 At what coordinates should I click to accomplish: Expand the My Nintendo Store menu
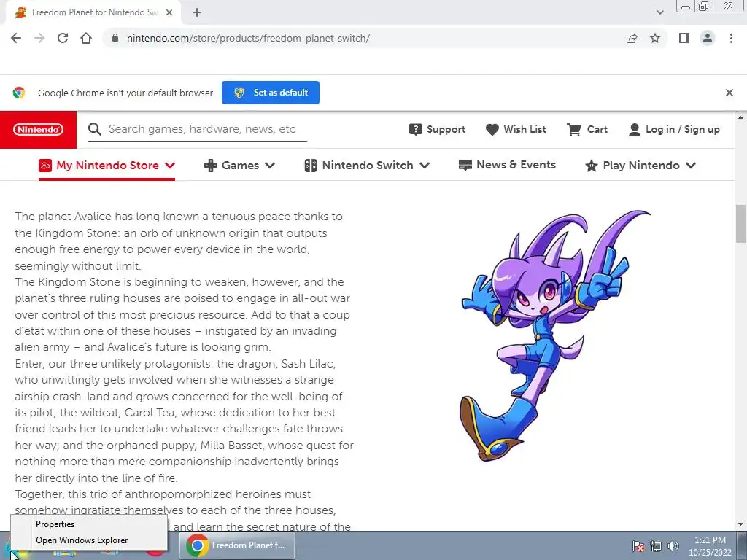pyautogui.click(x=107, y=166)
